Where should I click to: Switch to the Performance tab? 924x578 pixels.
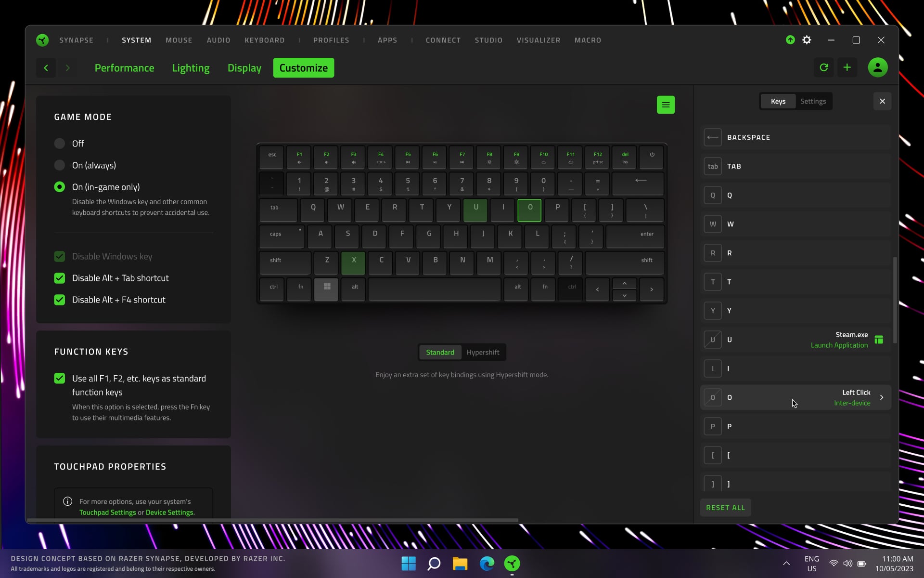tap(124, 68)
